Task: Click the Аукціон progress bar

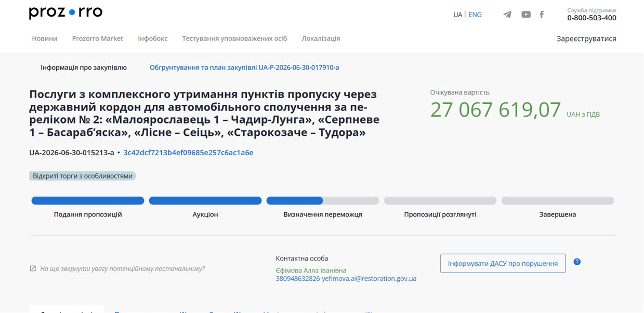Action: tap(205, 201)
